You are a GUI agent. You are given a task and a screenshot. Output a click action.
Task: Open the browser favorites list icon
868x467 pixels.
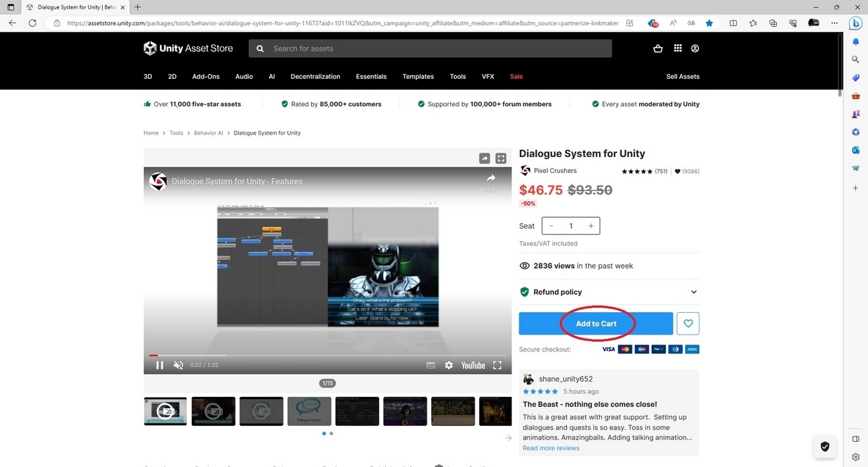(754, 23)
